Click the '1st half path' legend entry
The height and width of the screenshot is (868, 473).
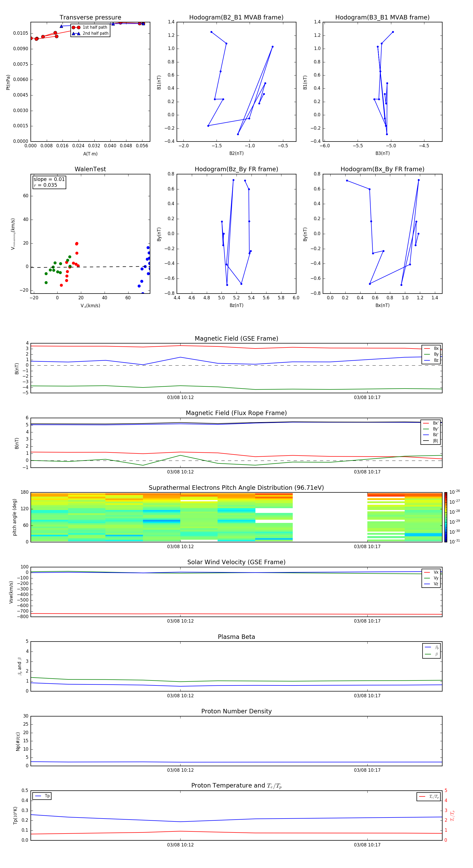90,27
